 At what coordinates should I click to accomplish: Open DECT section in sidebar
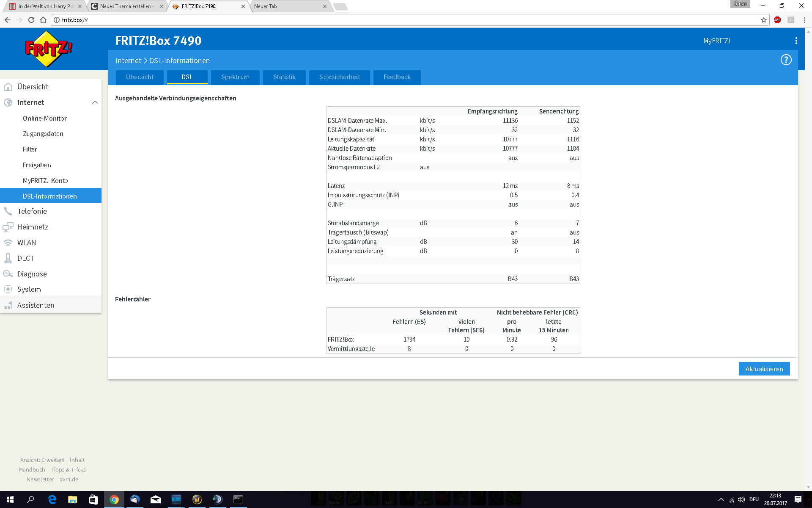coord(25,258)
